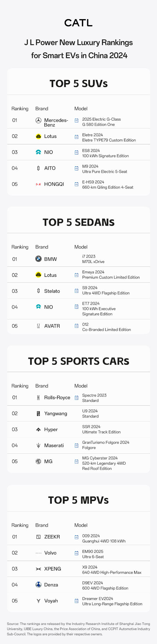Screen dimensions: 157x644
Task: Click the Rolls-Royce emblem icon
Action: (x=38, y=398)
